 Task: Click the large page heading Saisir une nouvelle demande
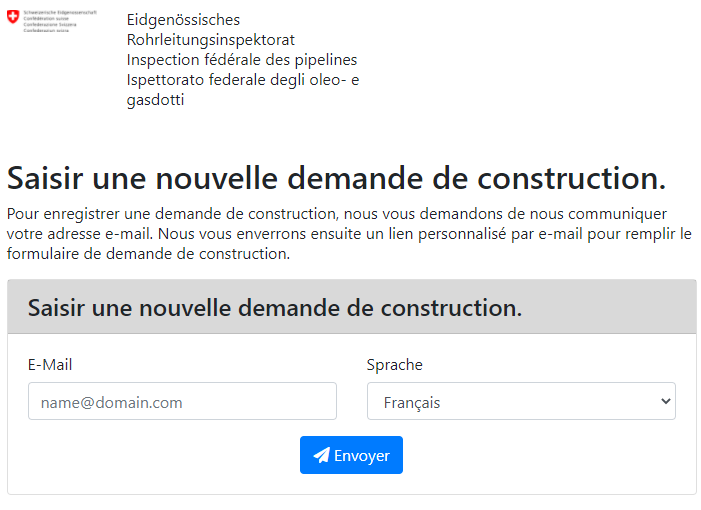[336, 178]
